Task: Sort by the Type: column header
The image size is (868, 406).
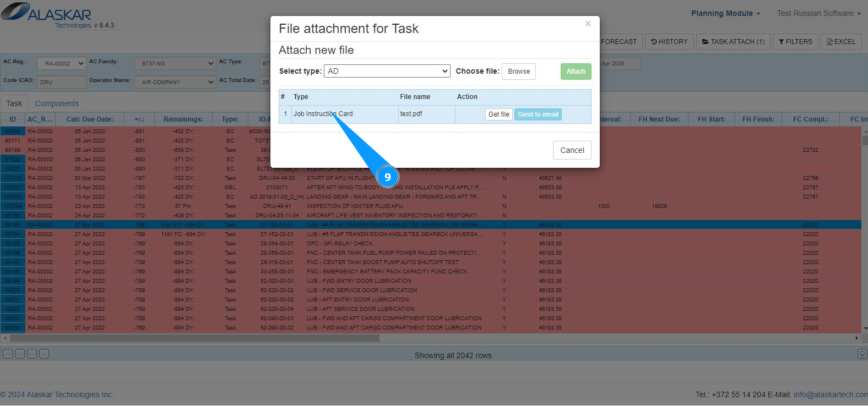Action: click(230, 119)
